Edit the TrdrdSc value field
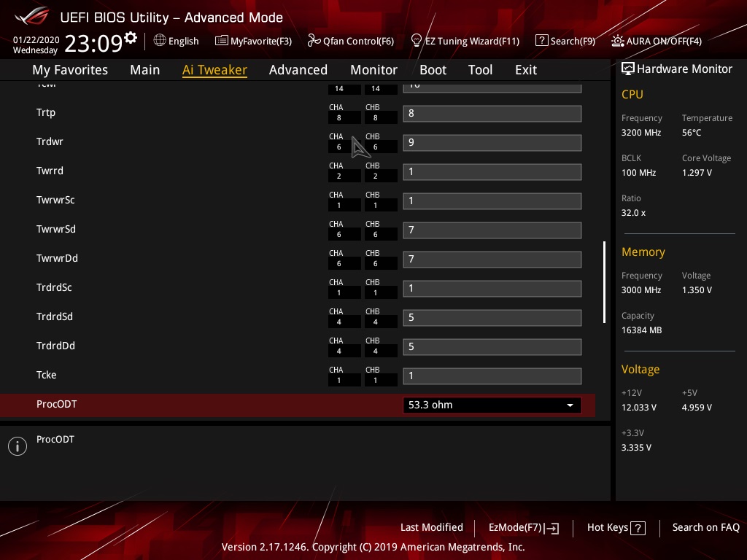Image resolution: width=747 pixels, height=560 pixels. [x=492, y=289]
